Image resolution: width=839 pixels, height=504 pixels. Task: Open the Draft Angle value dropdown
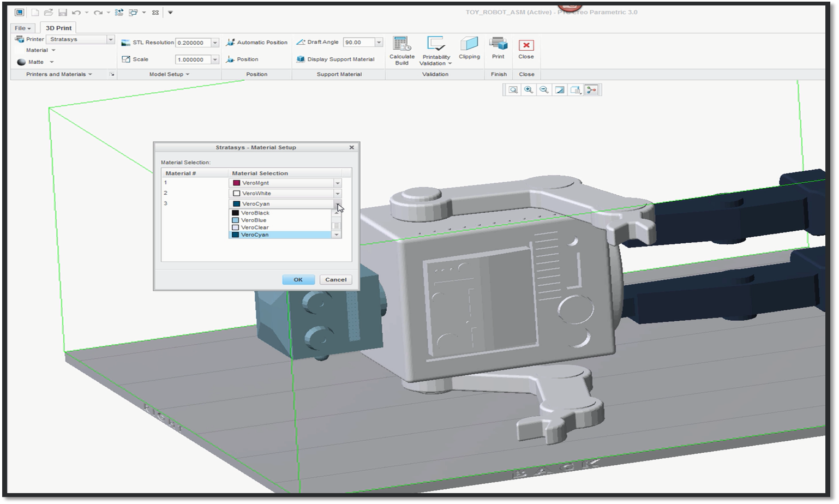pos(379,42)
